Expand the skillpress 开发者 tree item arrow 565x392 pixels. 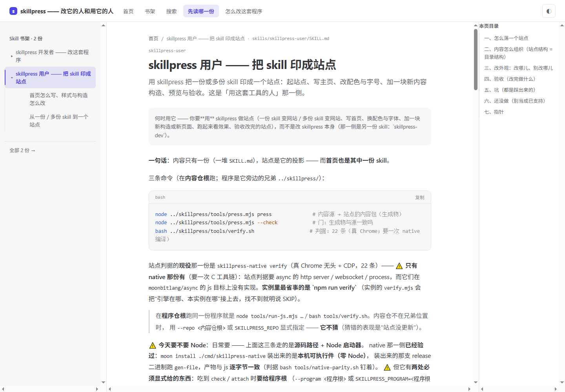[x=12, y=56]
